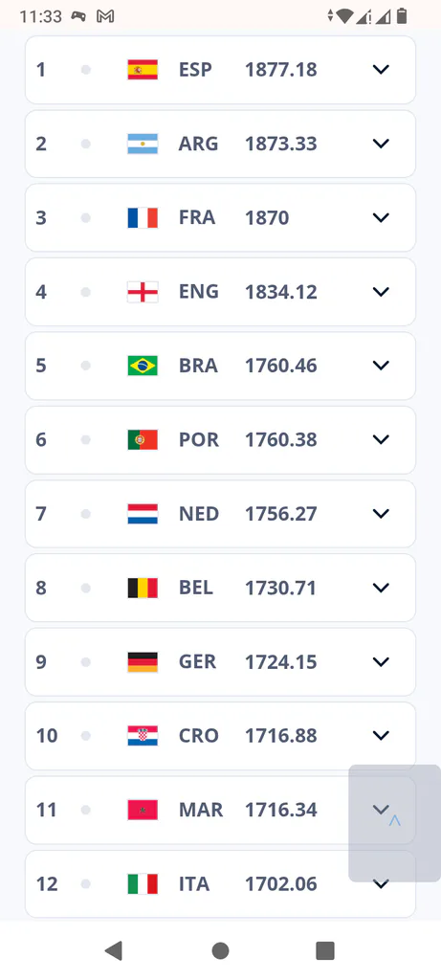Select the NED team code
This screenshot has width=441, height=980.
pyautogui.click(x=199, y=514)
